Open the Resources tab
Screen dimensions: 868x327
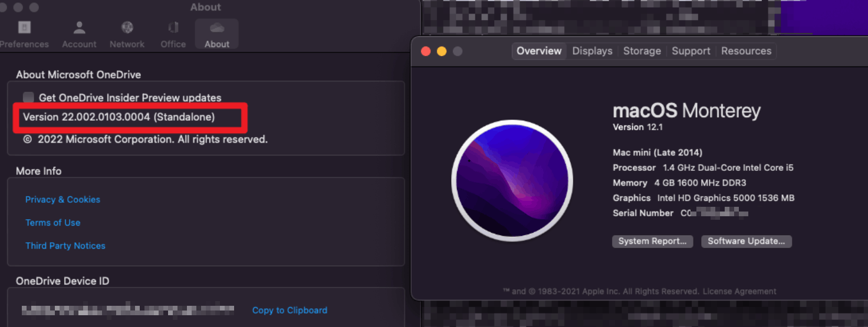[746, 51]
